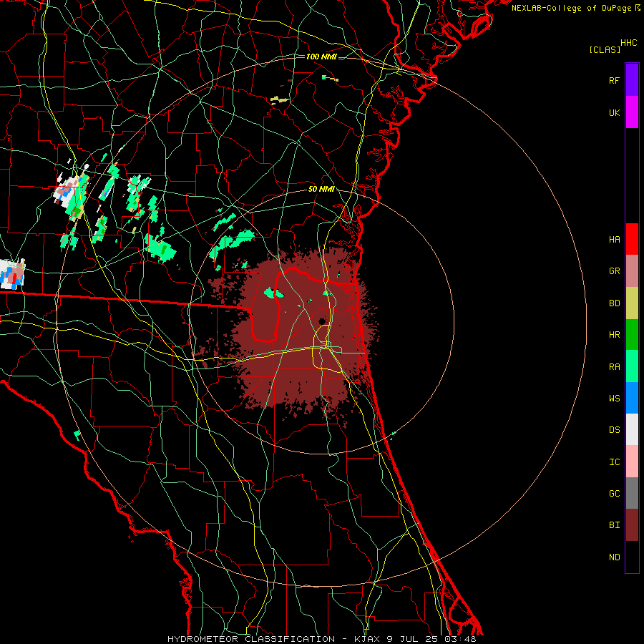Viewport: 644px width, 644px height.
Task: Click the ND legend label
Action: 614,557
